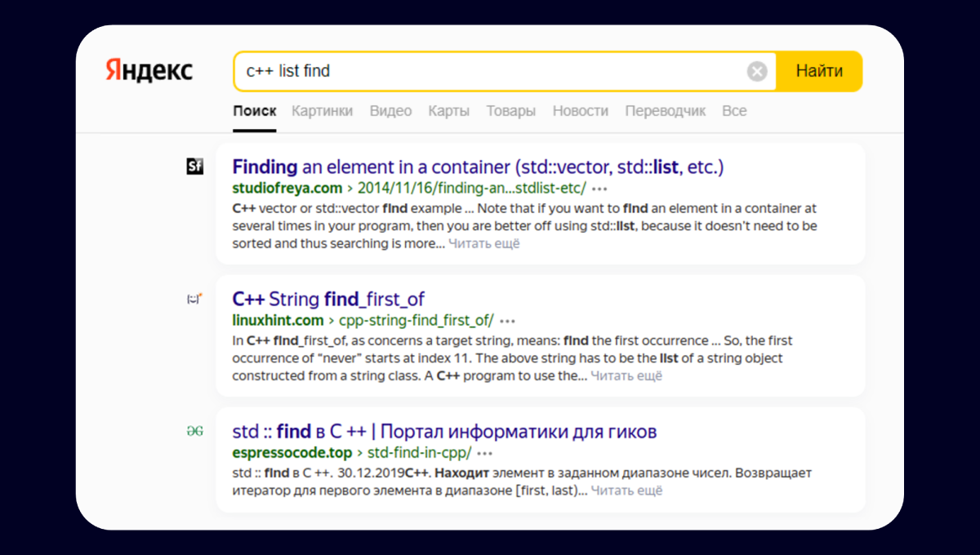Click Читать ещё in espressocode snippet
The height and width of the screenshot is (555, 980).
[x=626, y=491]
